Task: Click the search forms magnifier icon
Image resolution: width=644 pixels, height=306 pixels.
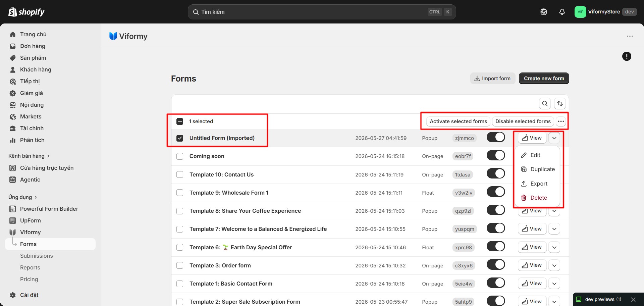Action: point(545,104)
